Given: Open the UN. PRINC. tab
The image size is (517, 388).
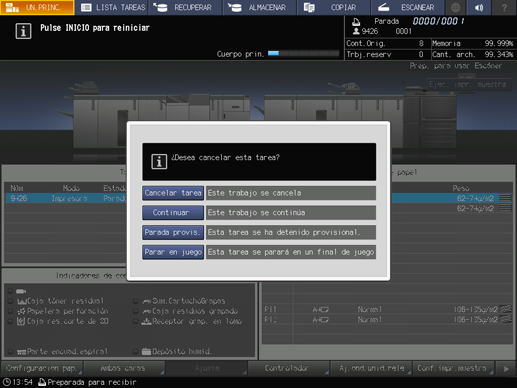Looking at the screenshot, I should (37, 7).
